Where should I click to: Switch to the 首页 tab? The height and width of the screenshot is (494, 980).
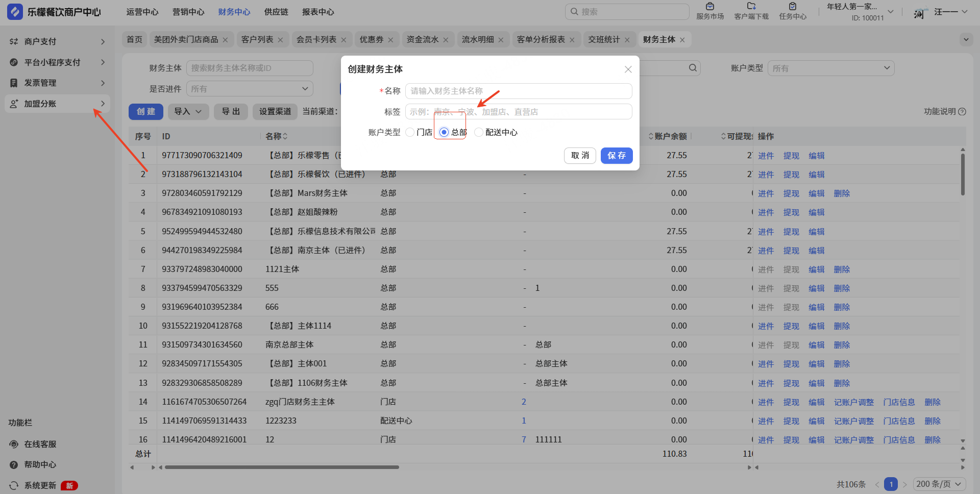[x=135, y=39]
